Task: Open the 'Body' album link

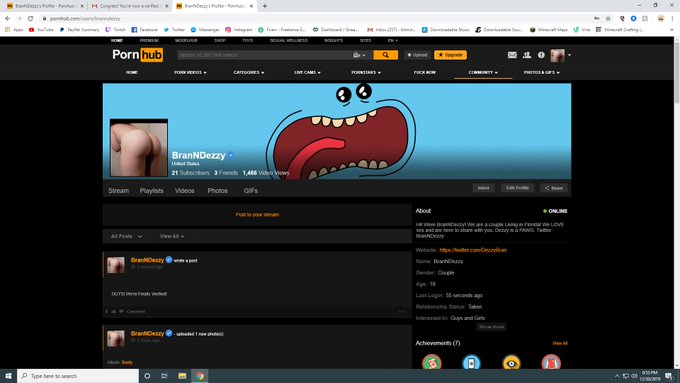Action: 127,362
